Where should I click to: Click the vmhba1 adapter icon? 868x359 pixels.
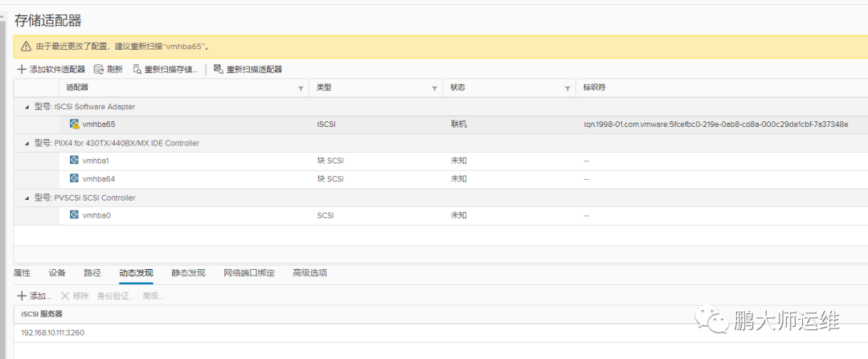click(x=74, y=161)
